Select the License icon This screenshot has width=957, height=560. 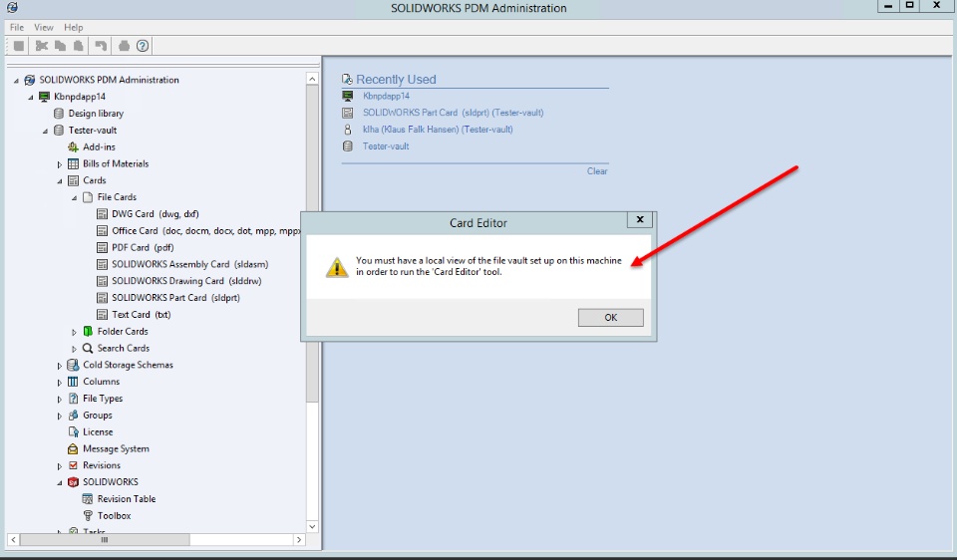click(x=73, y=431)
